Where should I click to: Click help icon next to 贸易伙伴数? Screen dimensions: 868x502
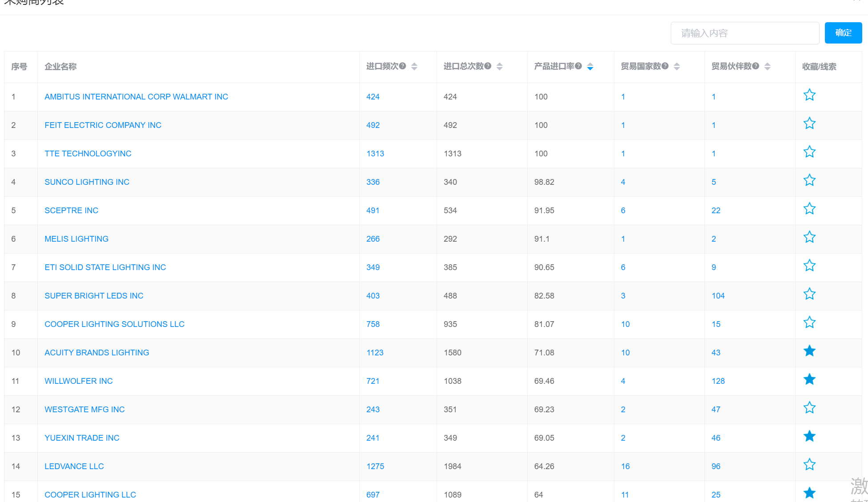[756, 66]
